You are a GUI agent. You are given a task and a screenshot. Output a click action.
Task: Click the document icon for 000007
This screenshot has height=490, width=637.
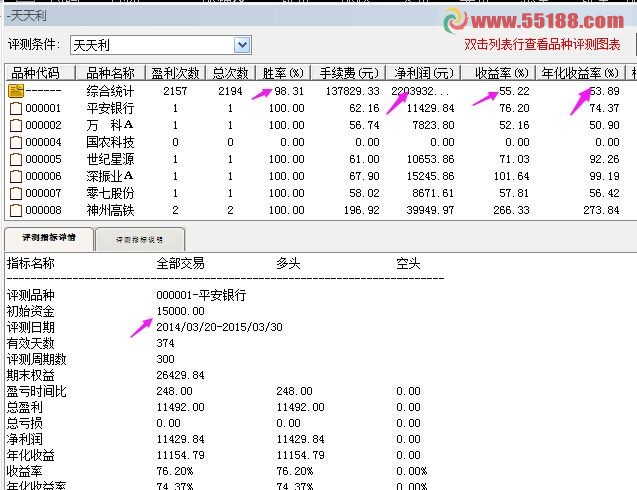16,193
